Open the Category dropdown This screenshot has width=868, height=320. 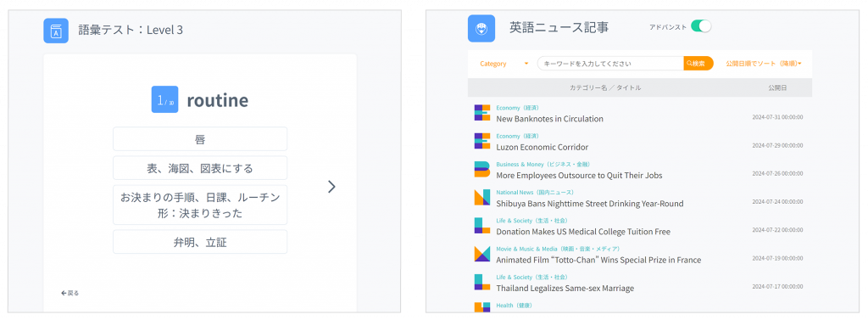click(504, 64)
